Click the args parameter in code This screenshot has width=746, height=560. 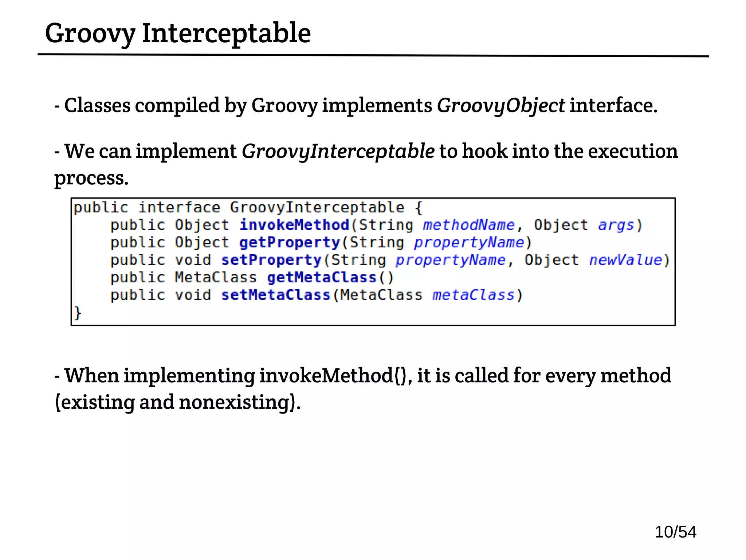point(616,225)
